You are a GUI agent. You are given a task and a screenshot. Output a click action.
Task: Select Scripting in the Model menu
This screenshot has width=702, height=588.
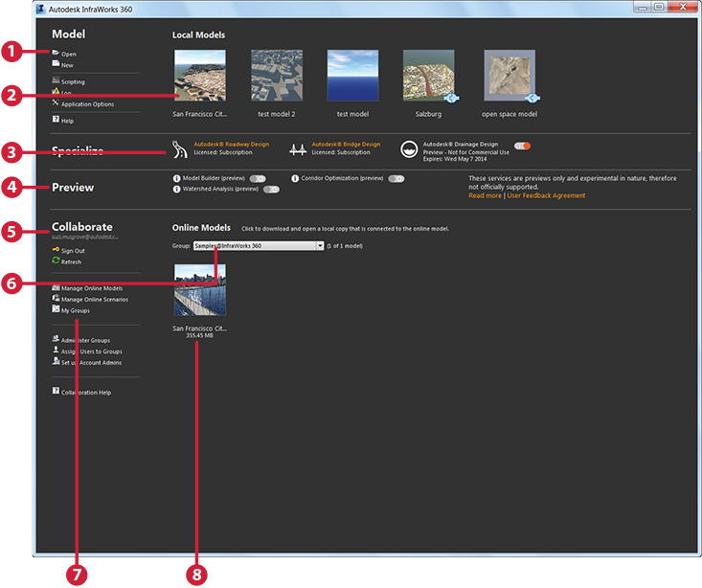[x=73, y=82]
